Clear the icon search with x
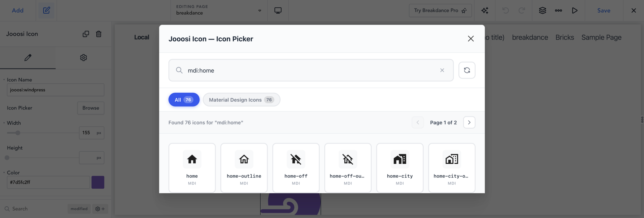This screenshot has height=218, width=644. click(442, 70)
